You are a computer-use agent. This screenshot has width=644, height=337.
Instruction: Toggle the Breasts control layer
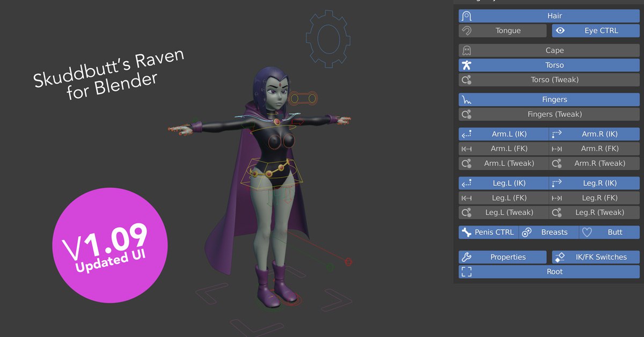pos(549,232)
